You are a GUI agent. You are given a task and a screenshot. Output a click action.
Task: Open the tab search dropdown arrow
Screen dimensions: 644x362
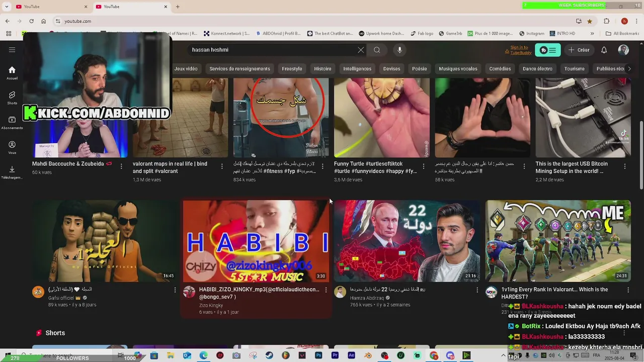pos(7,7)
